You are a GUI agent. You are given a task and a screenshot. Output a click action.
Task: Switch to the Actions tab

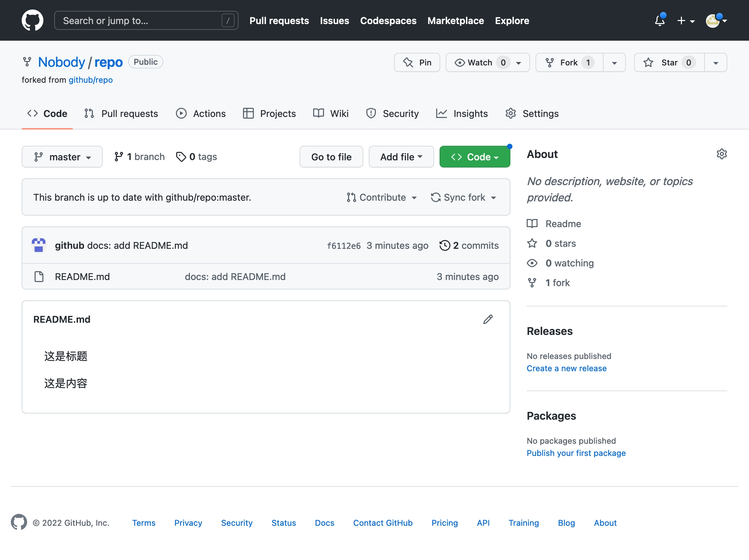click(201, 114)
